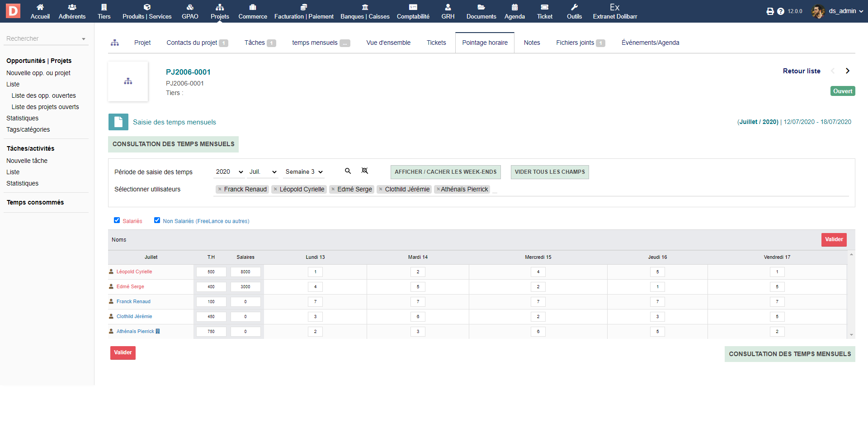Uncheck Non Salariés (FreeLance ou autres)

coord(157,220)
